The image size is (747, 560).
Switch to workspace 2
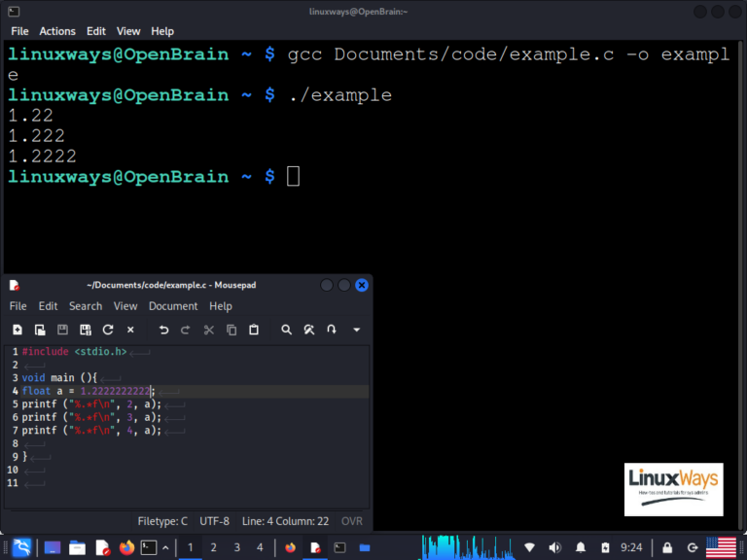pyautogui.click(x=213, y=547)
